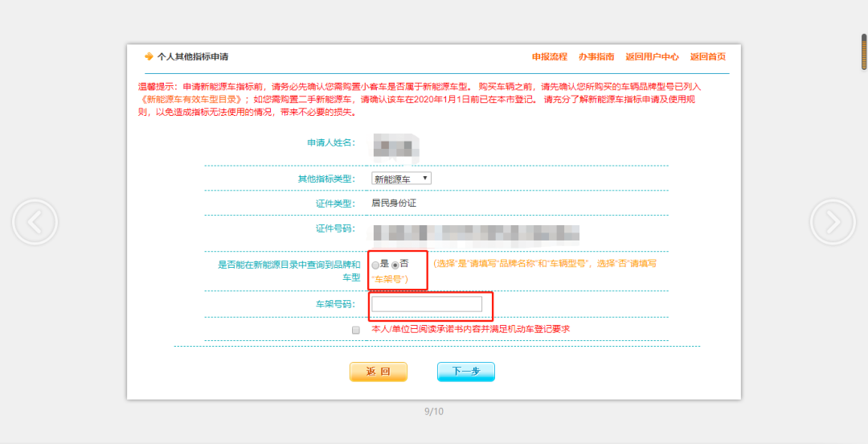Go to 返回用户中心
Image resolution: width=868 pixels, height=444 pixels.
coord(652,56)
